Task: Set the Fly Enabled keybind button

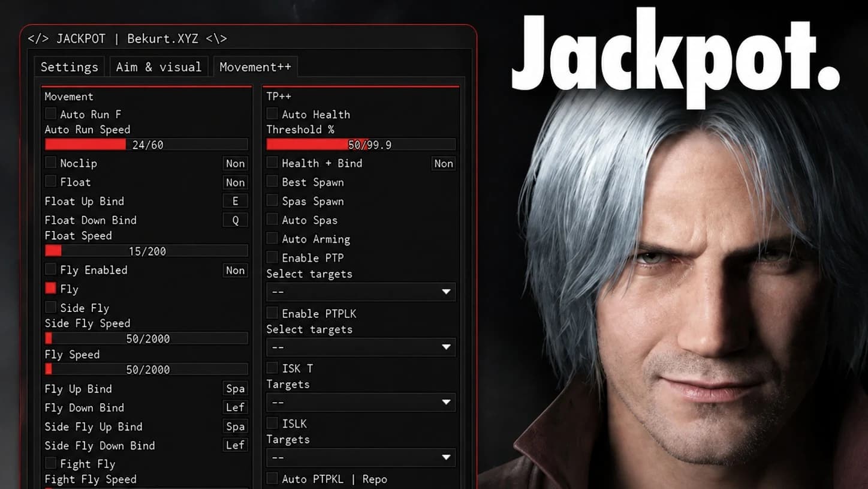Action: coord(235,270)
